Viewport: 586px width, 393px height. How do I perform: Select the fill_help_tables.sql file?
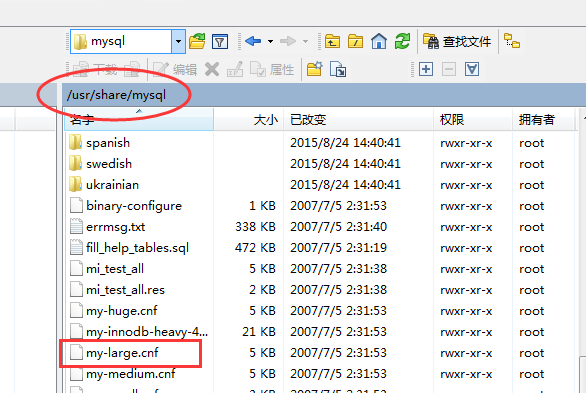click(x=138, y=248)
